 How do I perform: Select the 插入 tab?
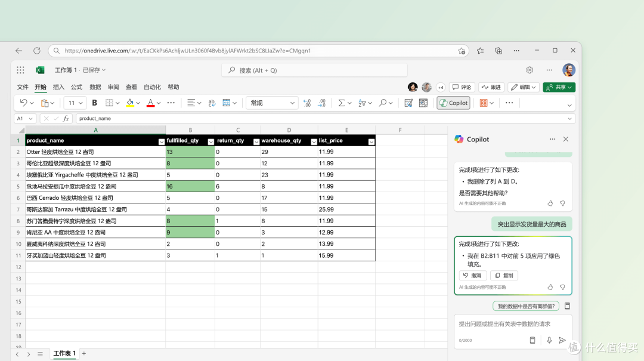tap(58, 87)
